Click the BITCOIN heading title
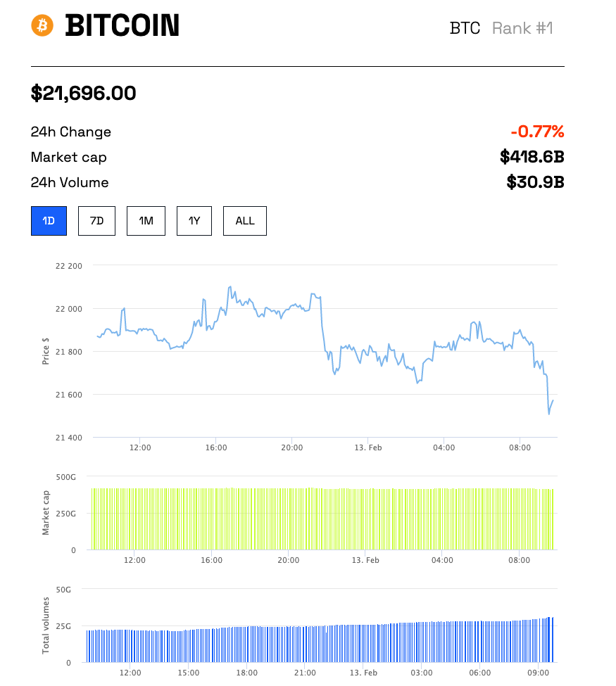 pyautogui.click(x=122, y=26)
